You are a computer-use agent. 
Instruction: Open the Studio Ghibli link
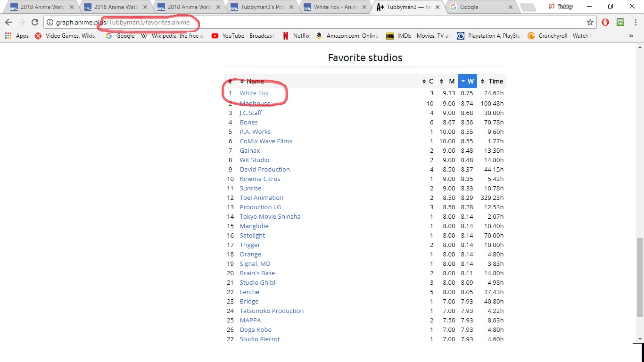(x=258, y=282)
